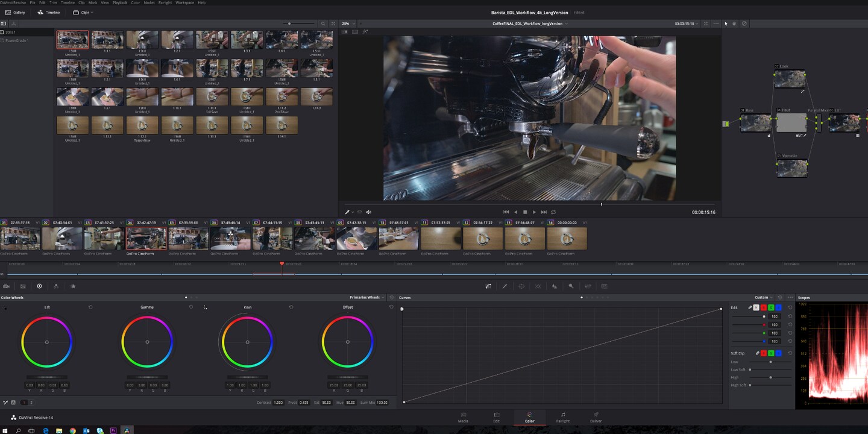Open the Primaries Wheels mode dropdown

pos(366,297)
